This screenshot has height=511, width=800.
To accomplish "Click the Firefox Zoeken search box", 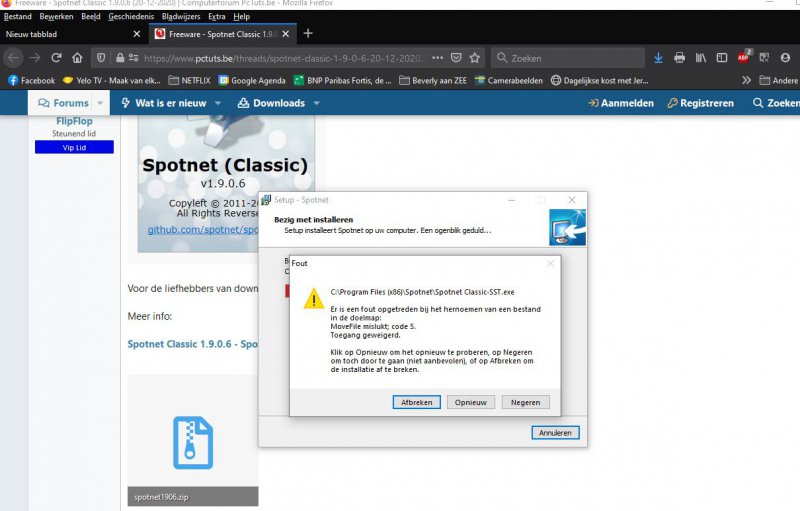I will click(568, 58).
